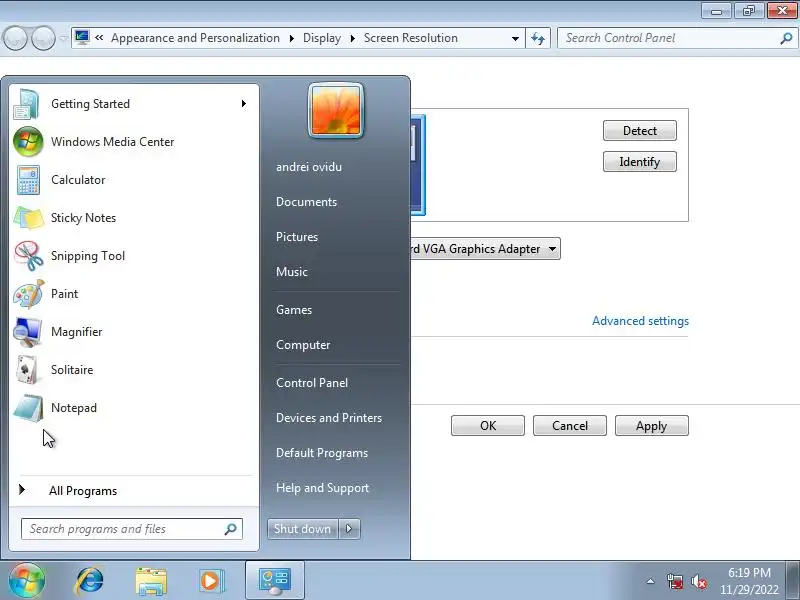Viewport: 800px width, 600px height.
Task: Click Show desktop strip at taskbar end
Action: click(x=793, y=580)
